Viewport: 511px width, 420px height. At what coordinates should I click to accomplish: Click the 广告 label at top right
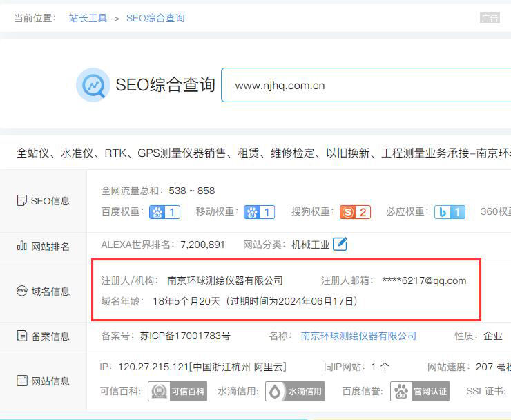click(490, 18)
